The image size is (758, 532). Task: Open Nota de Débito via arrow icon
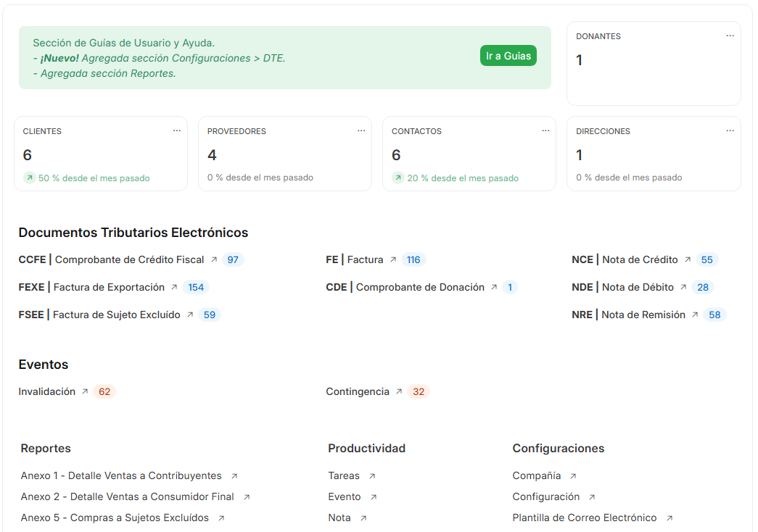click(x=683, y=287)
